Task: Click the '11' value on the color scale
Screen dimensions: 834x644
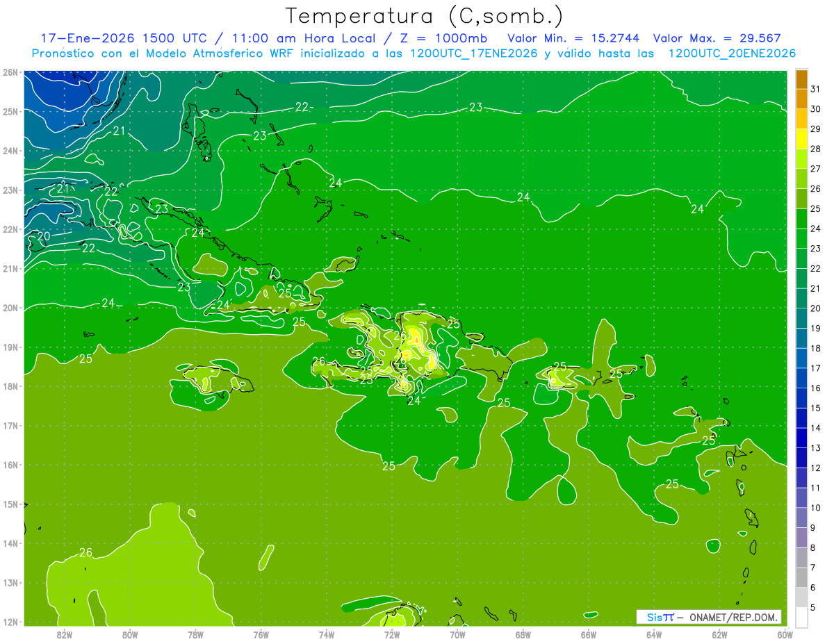Action: [x=816, y=488]
